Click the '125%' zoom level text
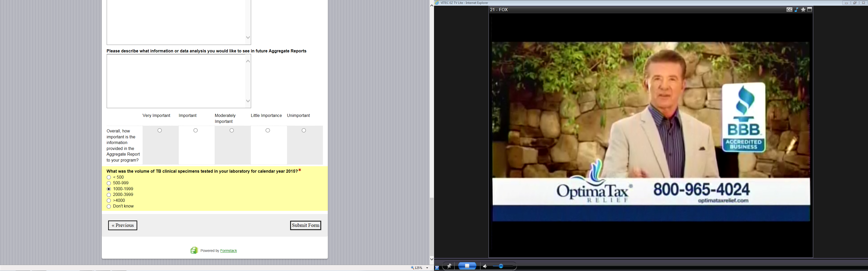The height and width of the screenshot is (271, 868). pos(419,268)
